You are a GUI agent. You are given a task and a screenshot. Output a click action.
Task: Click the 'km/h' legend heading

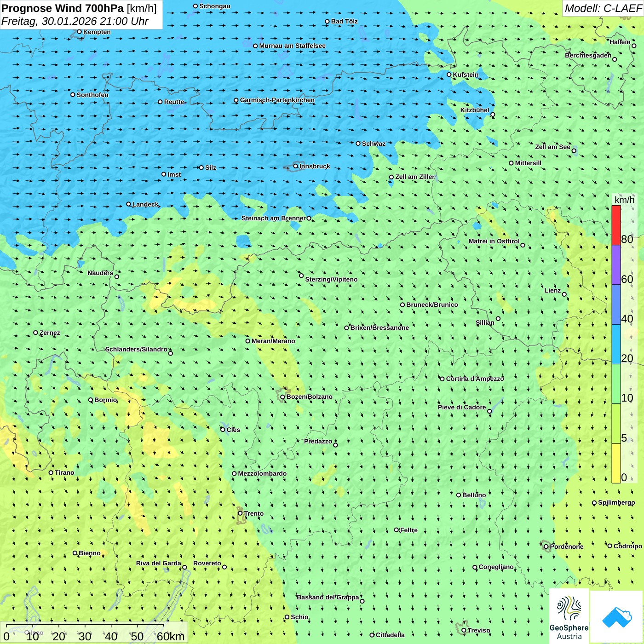coord(624,200)
